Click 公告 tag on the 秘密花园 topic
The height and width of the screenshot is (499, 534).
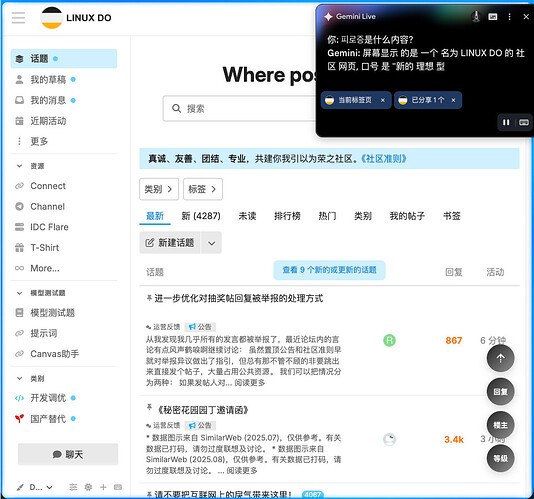pos(201,425)
